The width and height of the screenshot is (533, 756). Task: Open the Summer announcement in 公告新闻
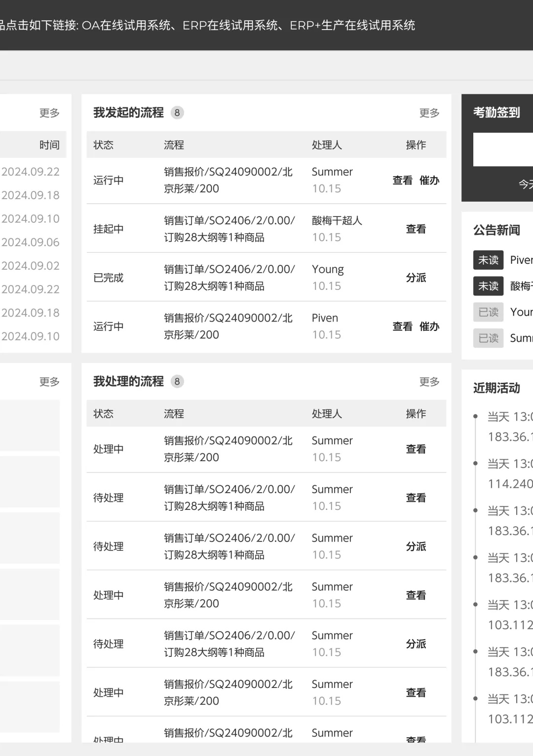click(x=521, y=338)
